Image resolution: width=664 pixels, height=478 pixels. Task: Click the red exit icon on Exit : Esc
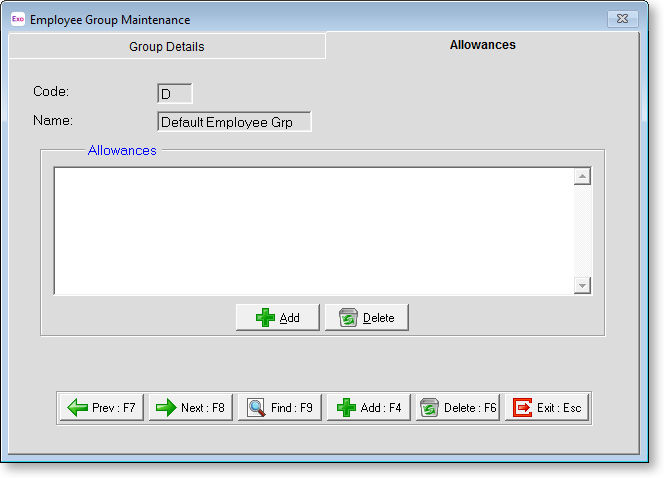(522, 408)
